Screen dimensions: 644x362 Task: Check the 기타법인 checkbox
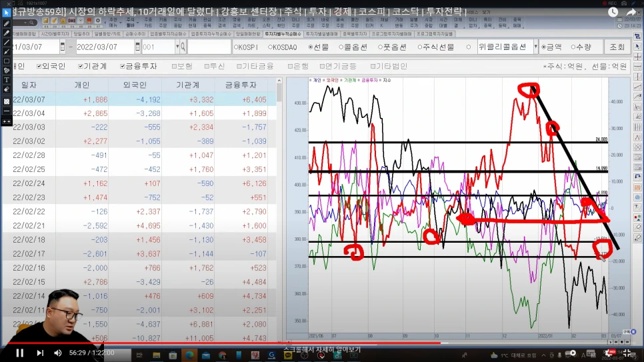(x=373, y=66)
